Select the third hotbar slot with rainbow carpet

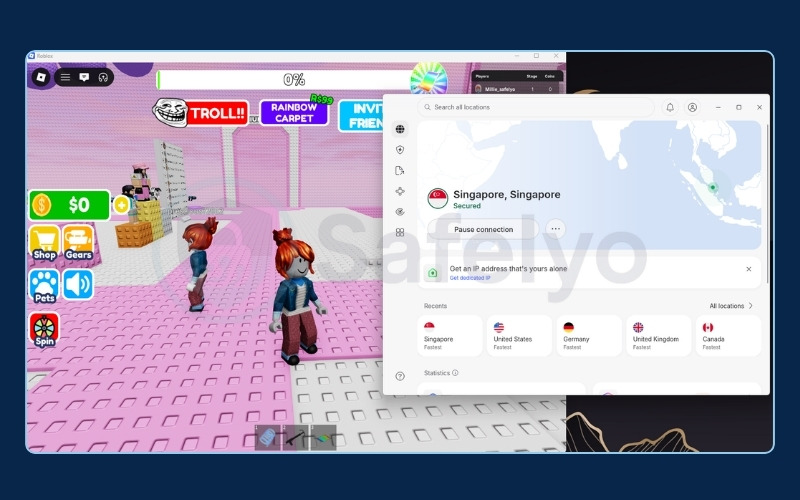click(x=323, y=438)
